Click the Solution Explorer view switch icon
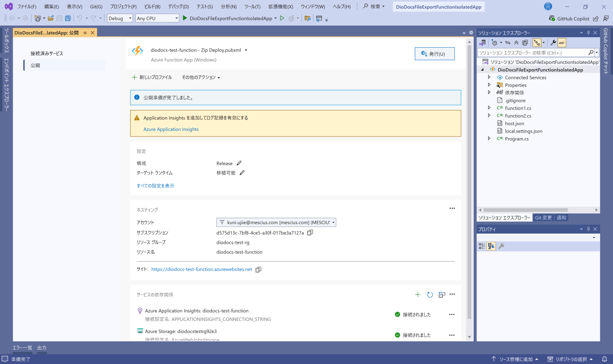The image size is (613, 364). pyautogui.click(x=483, y=43)
